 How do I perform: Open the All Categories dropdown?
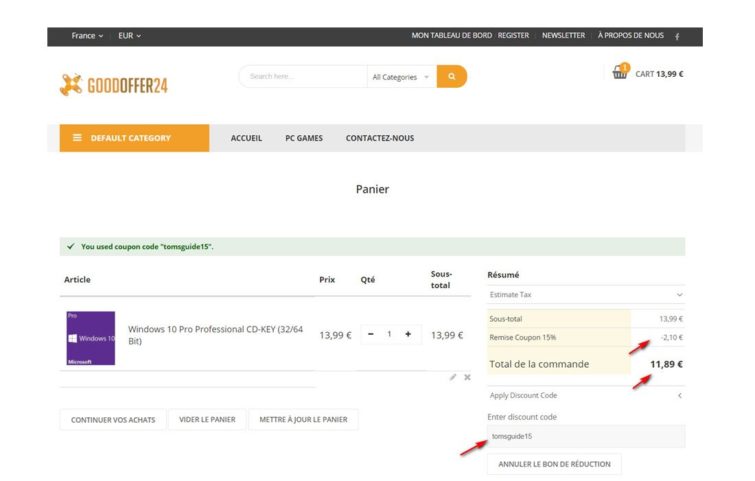coord(401,77)
